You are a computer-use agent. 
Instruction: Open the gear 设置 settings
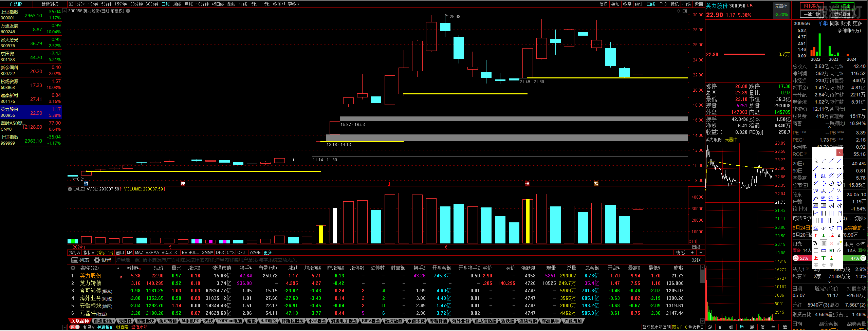pos(103,260)
